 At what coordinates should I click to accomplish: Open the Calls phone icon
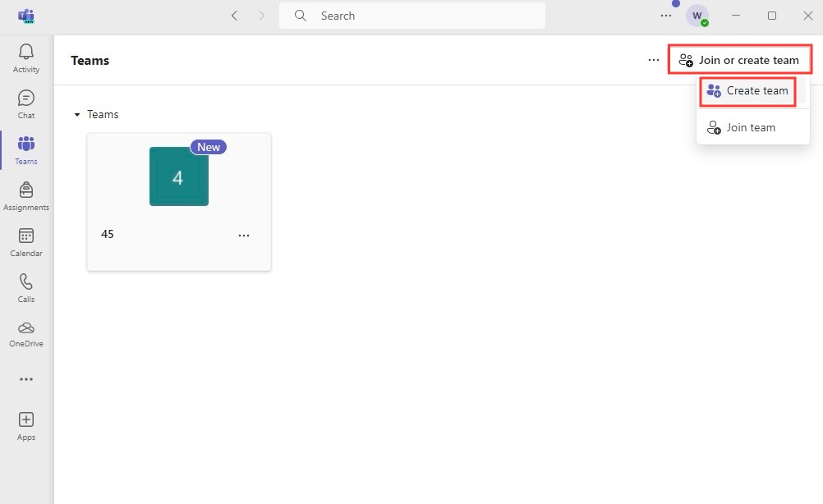click(25, 282)
